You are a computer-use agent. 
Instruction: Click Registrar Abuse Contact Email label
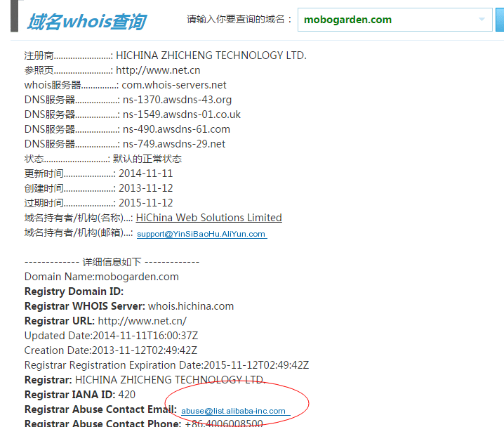(x=100, y=409)
